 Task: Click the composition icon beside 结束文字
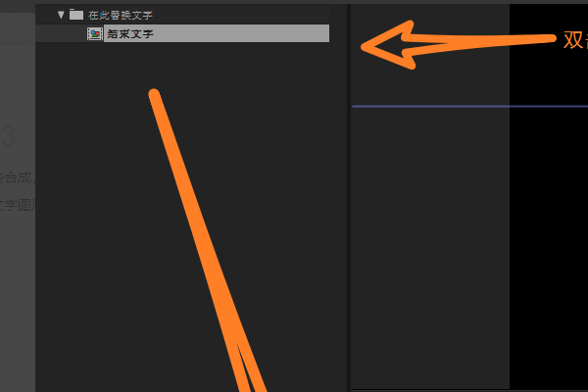coord(95,33)
